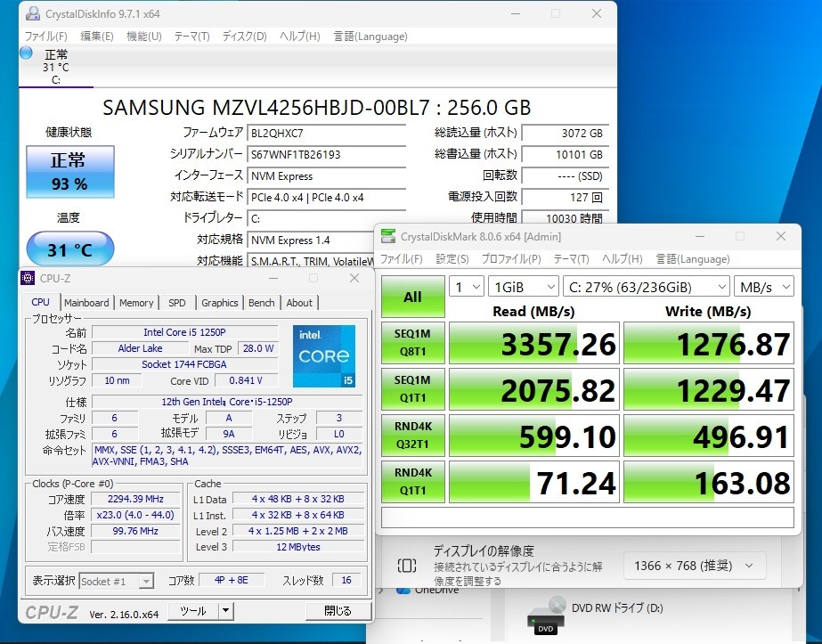Click the 3357.26 sequential read result

(534, 344)
